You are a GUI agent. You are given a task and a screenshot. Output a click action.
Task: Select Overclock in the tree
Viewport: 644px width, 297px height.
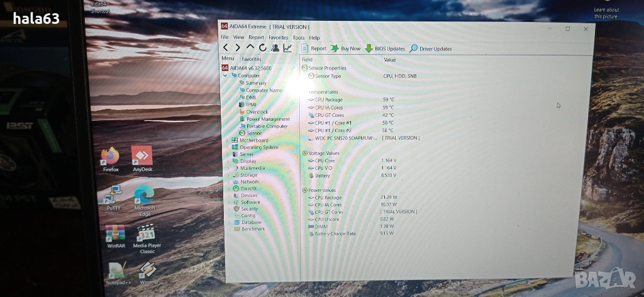click(257, 112)
